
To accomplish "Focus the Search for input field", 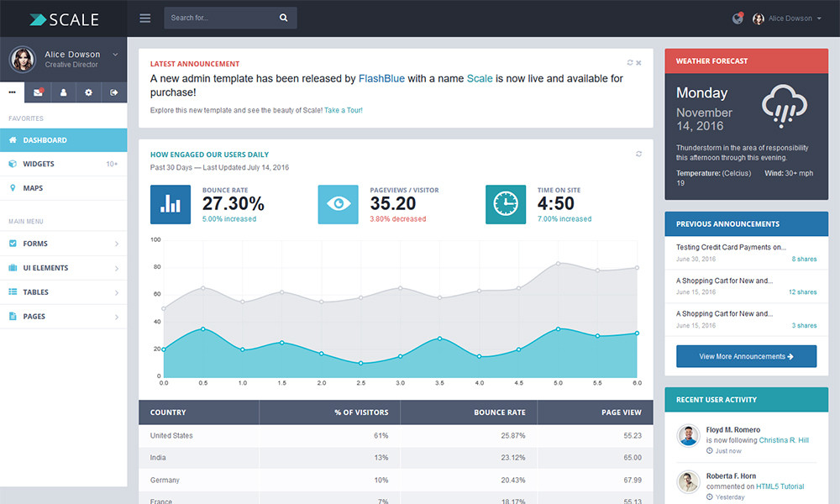I will tap(218, 18).
